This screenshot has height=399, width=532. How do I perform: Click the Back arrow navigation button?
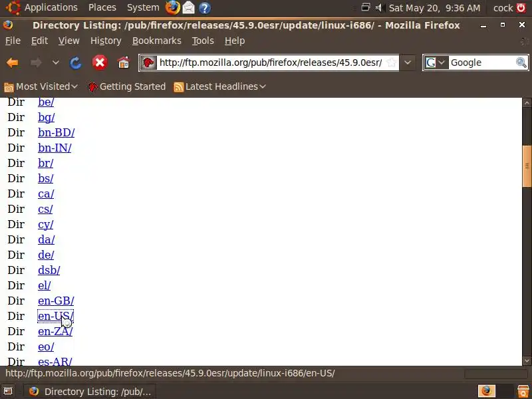point(13,63)
